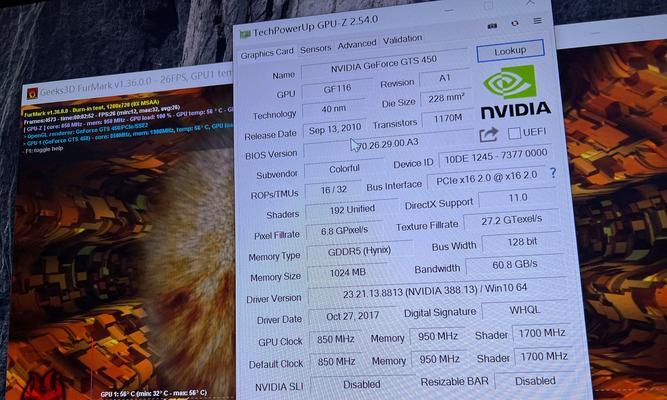The height and width of the screenshot is (400, 667).
Task: Click the FurMark furry donut render
Action: 191,264
